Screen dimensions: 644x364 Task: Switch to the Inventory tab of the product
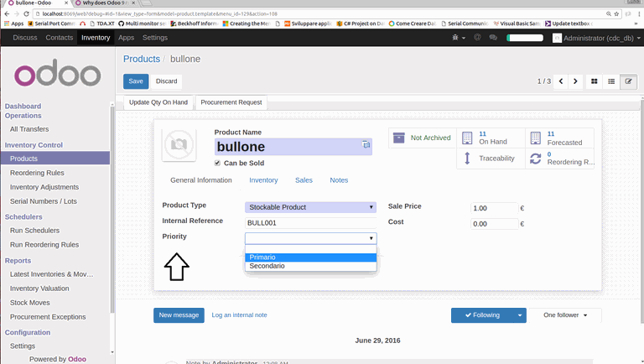pyautogui.click(x=263, y=180)
